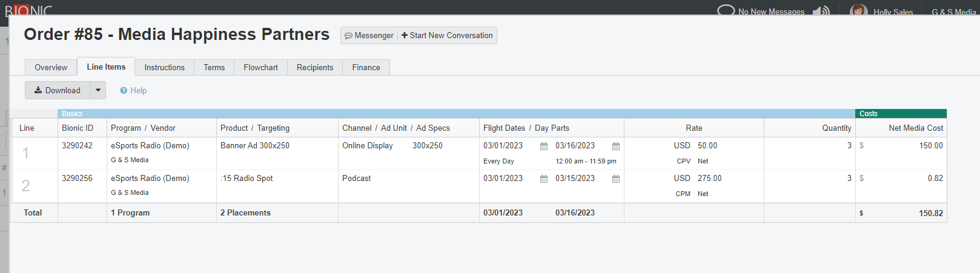Viewport: 980px width, 273px height.
Task: Open the No New Messages bubble icon
Action: (x=726, y=10)
